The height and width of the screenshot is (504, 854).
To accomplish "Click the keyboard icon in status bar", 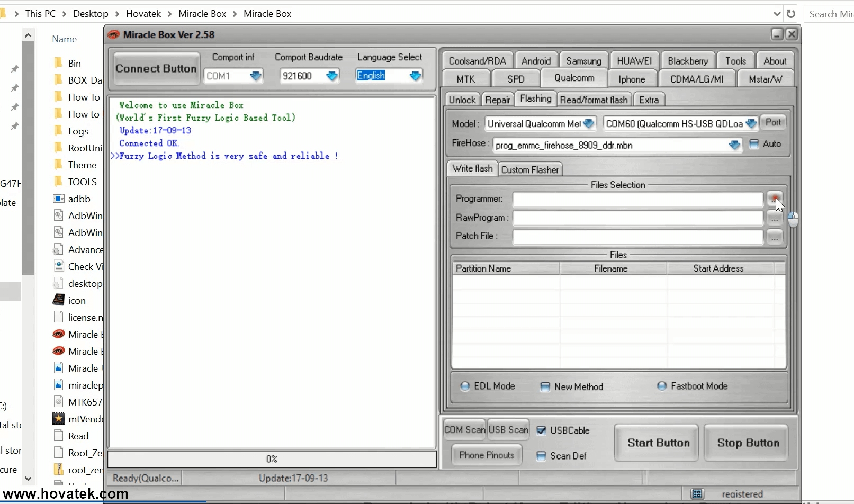I will point(697,494).
